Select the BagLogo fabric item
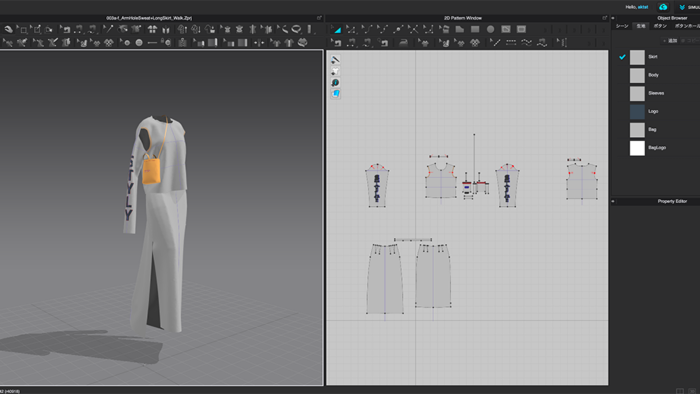Screen dimensions: 700x394 coord(657,148)
